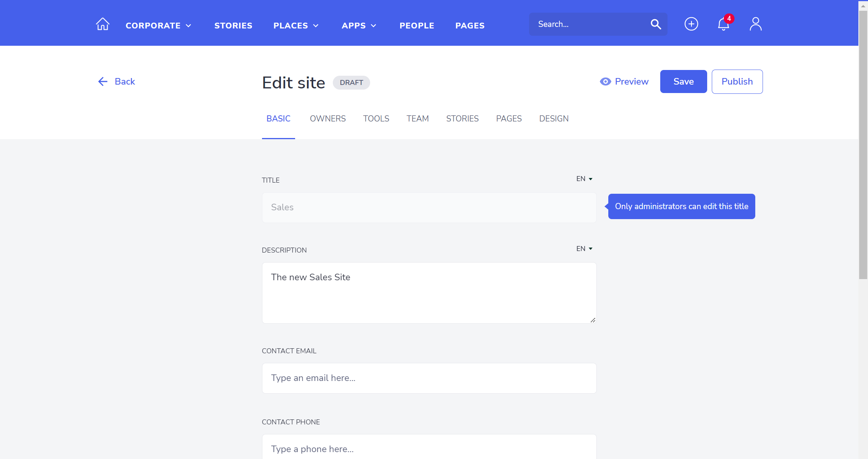Click the Contact Phone input field

429,447
